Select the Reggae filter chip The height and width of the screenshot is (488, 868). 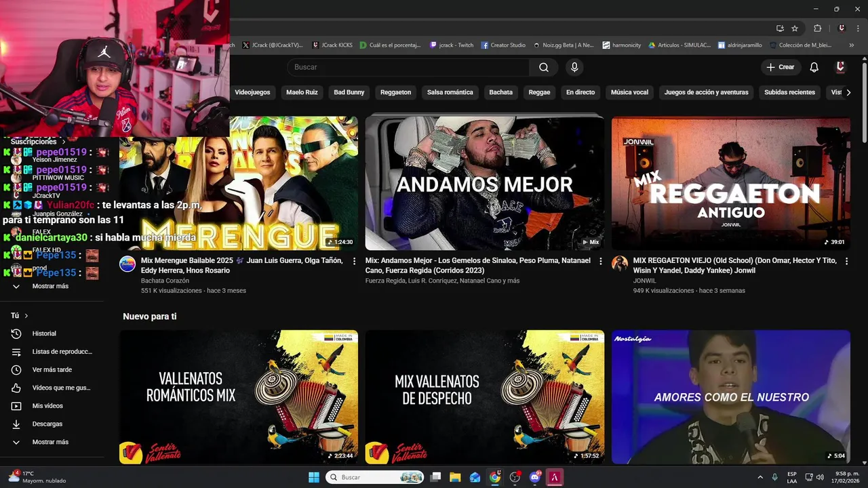click(540, 92)
